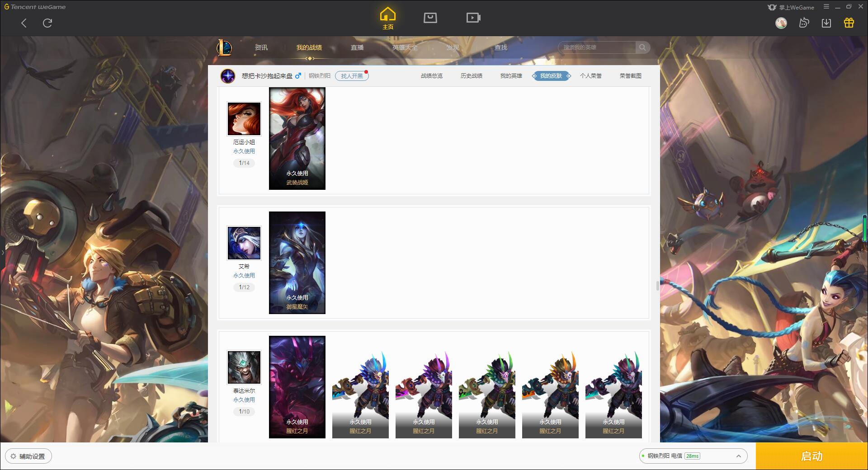Click the skin list scrollbar handle

[x=658, y=286]
